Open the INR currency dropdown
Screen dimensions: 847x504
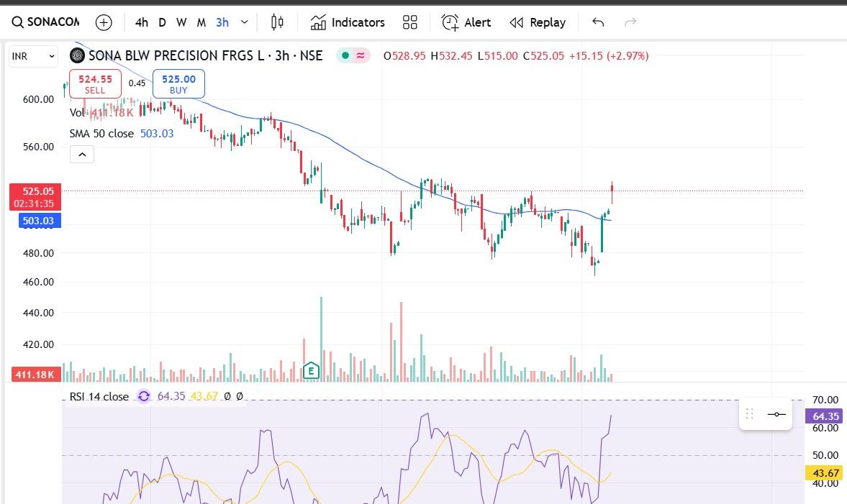[x=33, y=56]
